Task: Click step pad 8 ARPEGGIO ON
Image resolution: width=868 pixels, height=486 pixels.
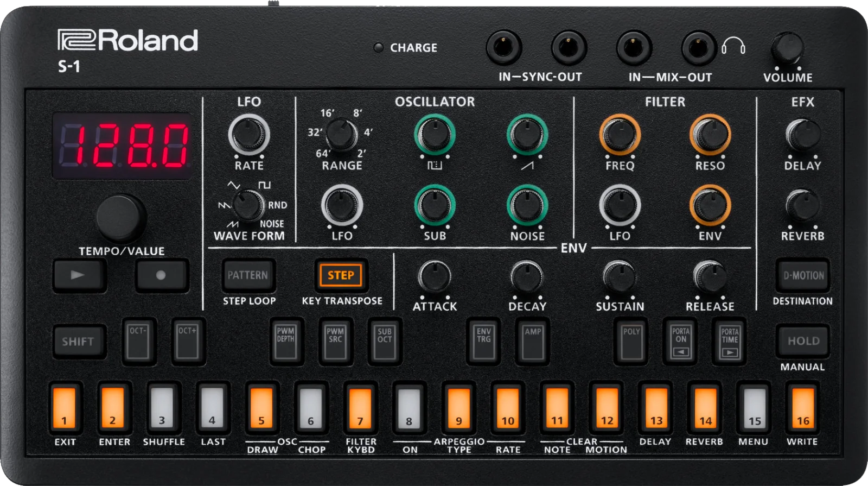Action: 410,407
